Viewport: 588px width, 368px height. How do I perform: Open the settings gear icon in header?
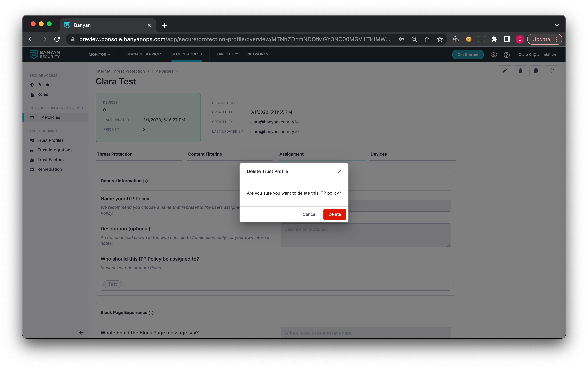pyautogui.click(x=494, y=55)
